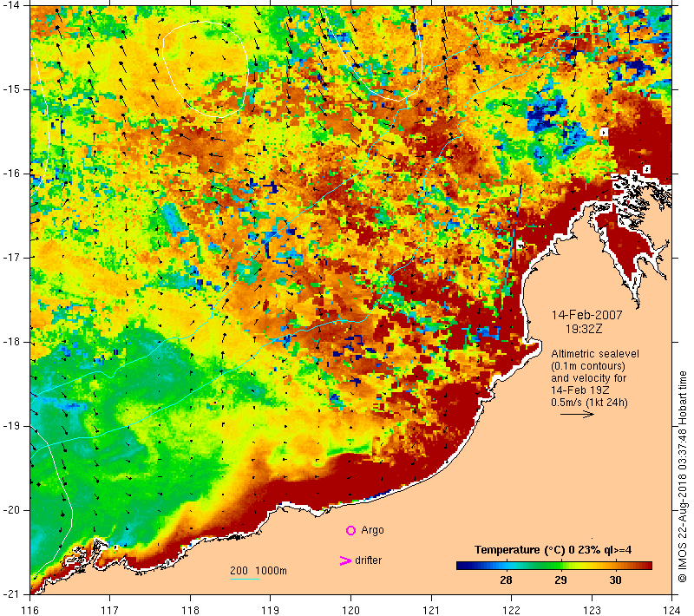Click the 'Argo' legend label

coord(372,530)
